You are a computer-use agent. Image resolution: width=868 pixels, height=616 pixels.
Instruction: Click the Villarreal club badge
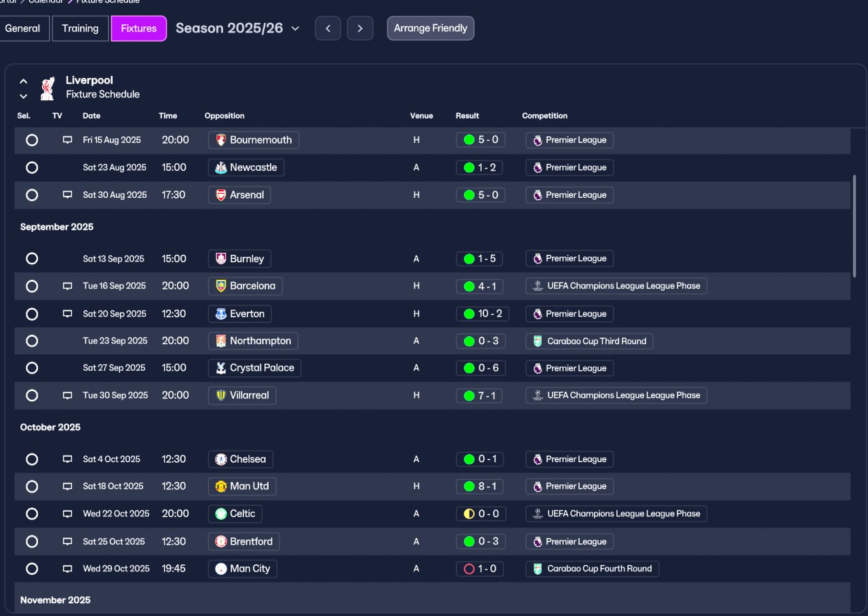220,395
